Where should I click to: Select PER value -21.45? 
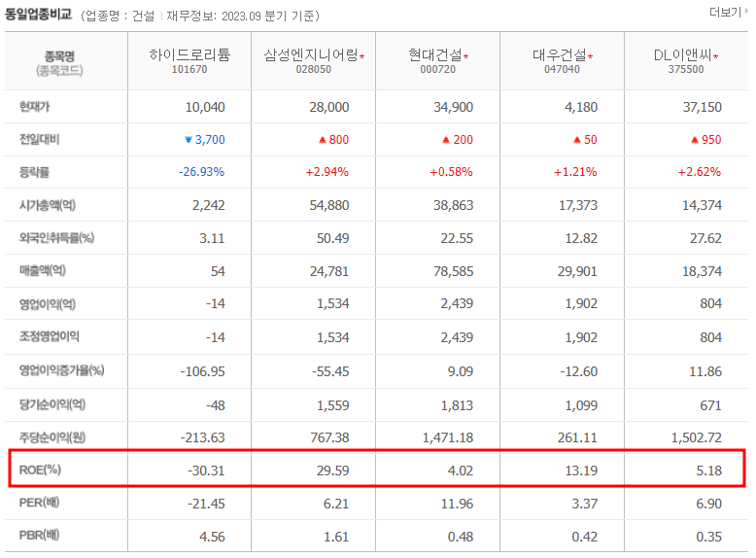click(x=206, y=504)
